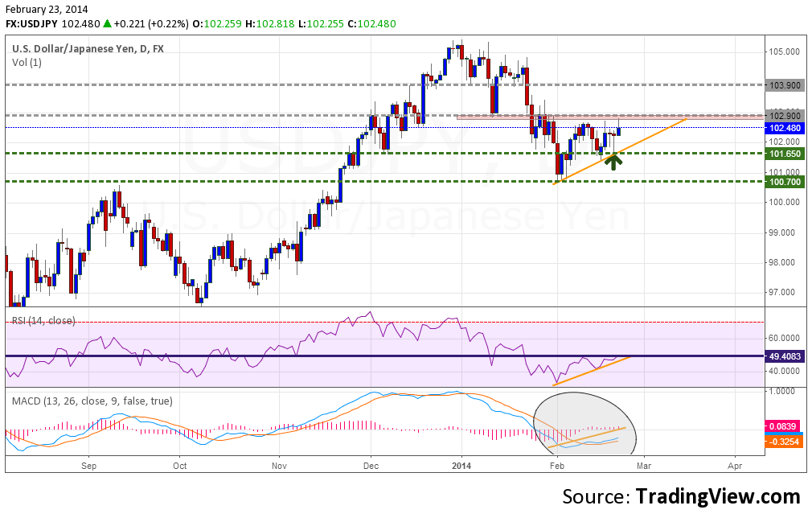
Task: Click the Mar date axis label
Action: pos(644,466)
